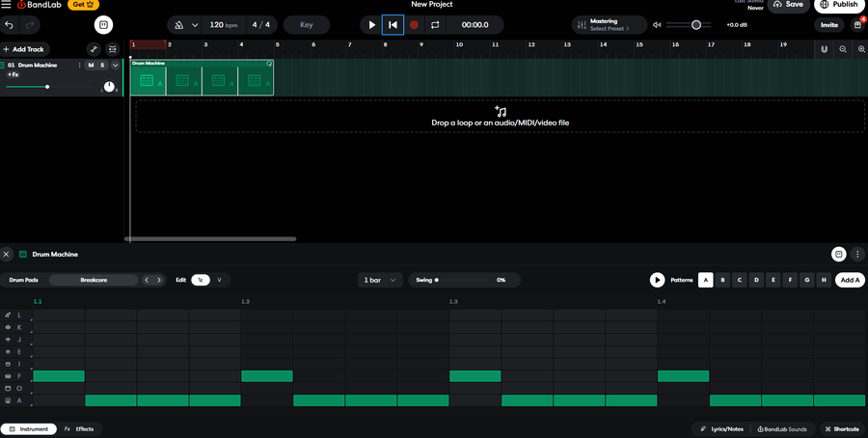Click the A row kick drum icon
This screenshot has width=868, height=438.
8,400
